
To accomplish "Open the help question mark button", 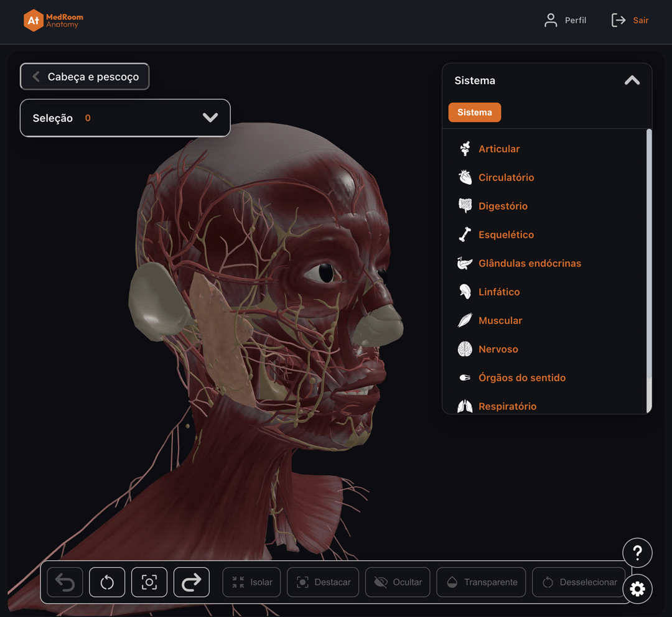I will pos(637,553).
